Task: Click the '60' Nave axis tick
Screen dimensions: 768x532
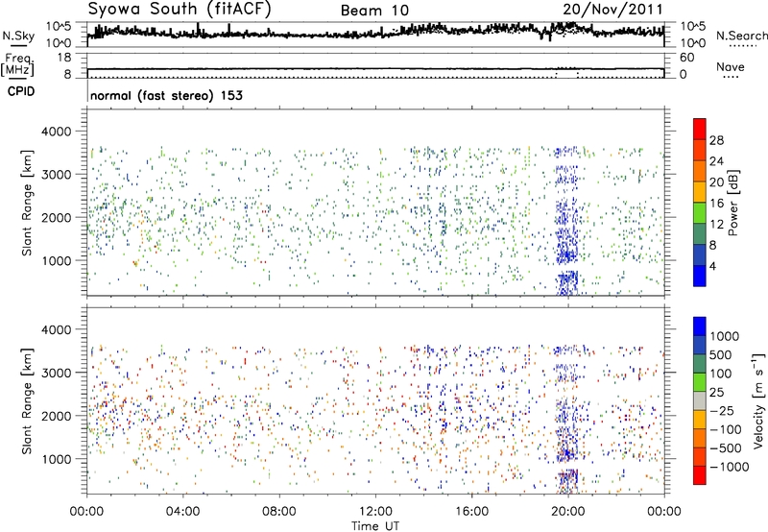Action: coord(686,58)
